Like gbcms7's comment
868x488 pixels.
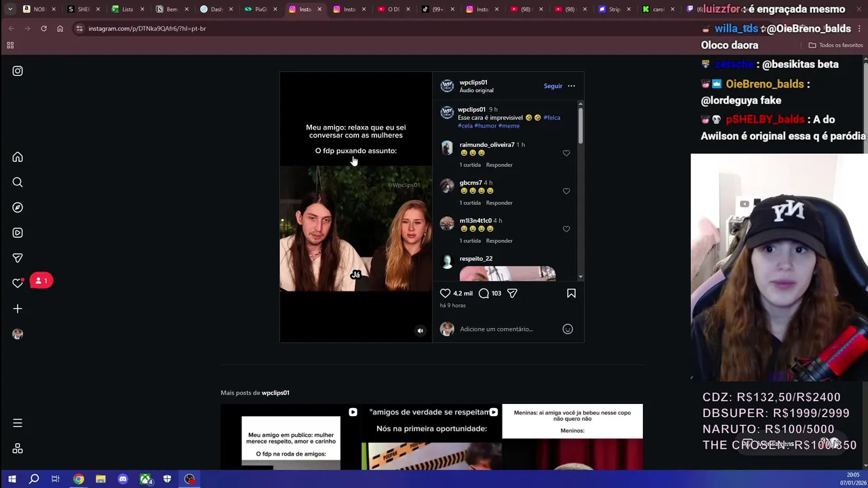pos(566,191)
